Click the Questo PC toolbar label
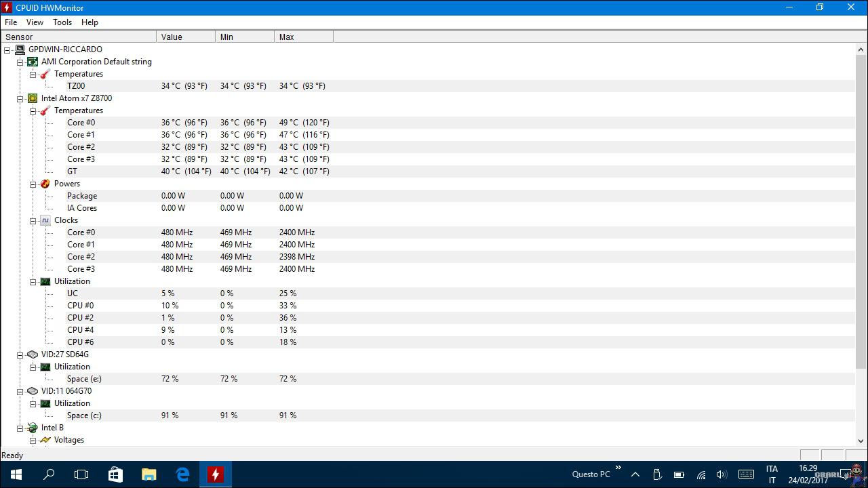The height and width of the screenshot is (488, 868). [x=591, y=474]
